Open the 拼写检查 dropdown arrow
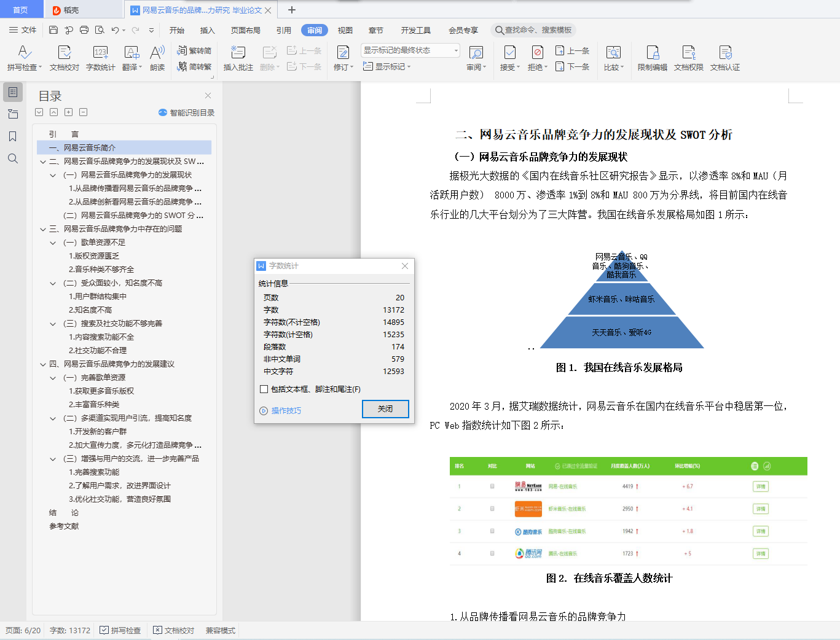 (x=41, y=68)
